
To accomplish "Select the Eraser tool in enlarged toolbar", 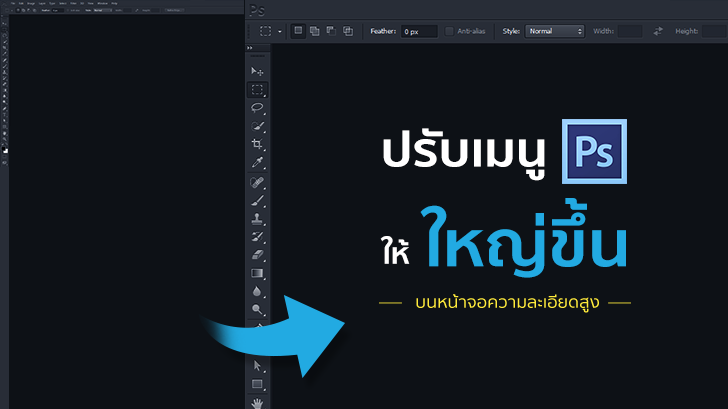I will 257,255.
